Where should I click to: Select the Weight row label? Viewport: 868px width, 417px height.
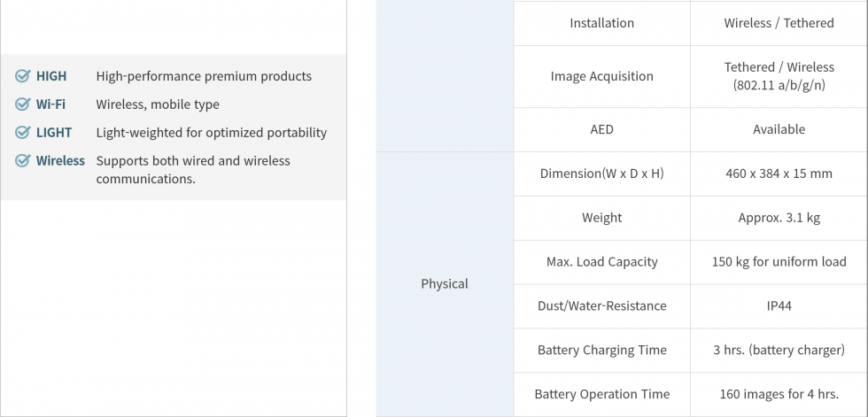pyautogui.click(x=602, y=218)
